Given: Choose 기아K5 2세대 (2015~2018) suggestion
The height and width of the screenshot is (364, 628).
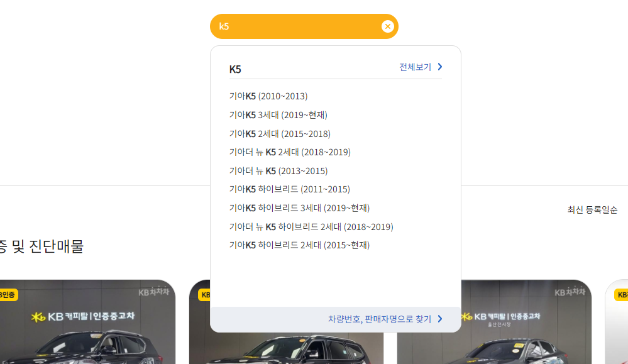Looking at the screenshot, I should pos(280,134).
